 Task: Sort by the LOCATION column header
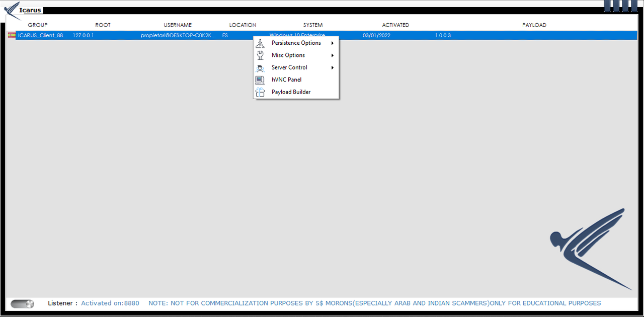click(x=243, y=25)
